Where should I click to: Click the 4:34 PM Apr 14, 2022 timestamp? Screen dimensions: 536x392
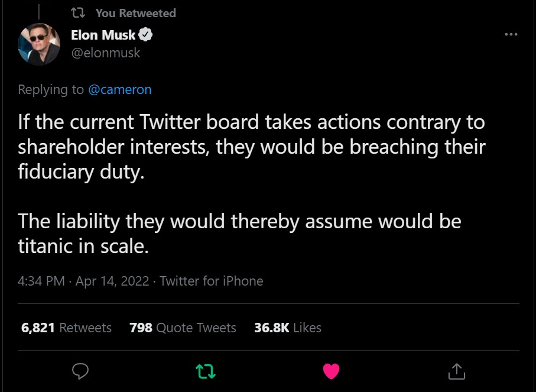click(83, 281)
